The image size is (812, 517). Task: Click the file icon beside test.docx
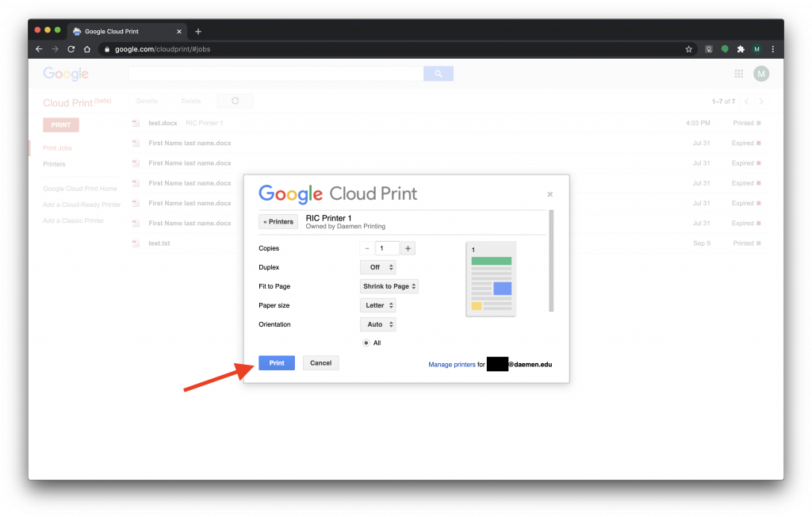136,123
